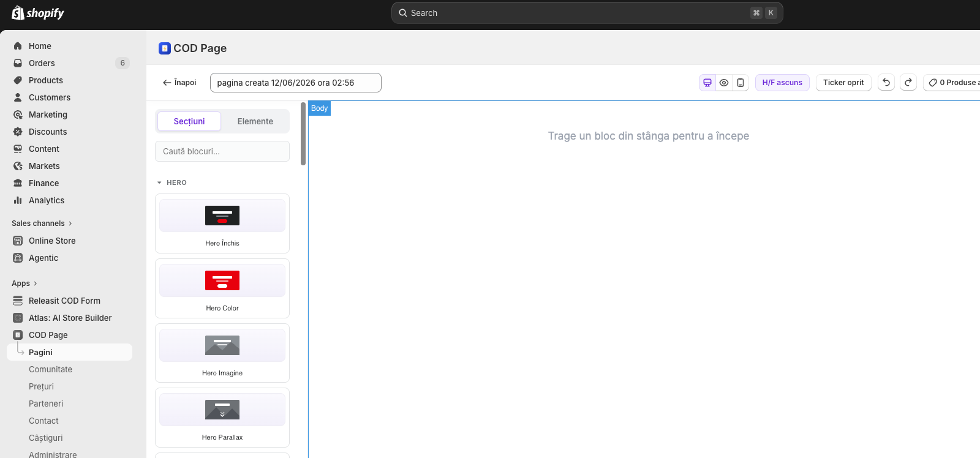The width and height of the screenshot is (980, 458).
Task: Select the Body label on canvas
Action: [x=320, y=108]
